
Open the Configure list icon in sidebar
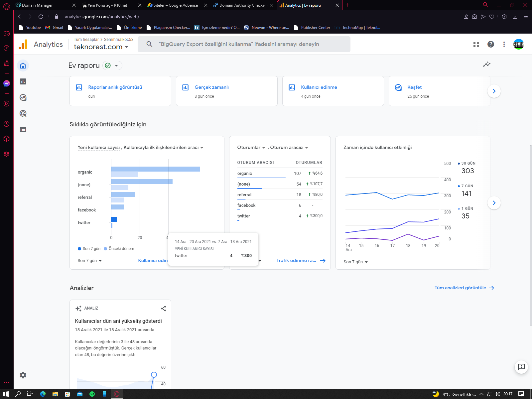pyautogui.click(x=23, y=129)
